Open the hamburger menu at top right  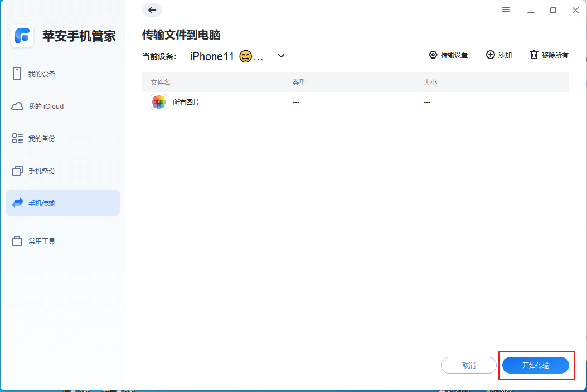[506, 9]
